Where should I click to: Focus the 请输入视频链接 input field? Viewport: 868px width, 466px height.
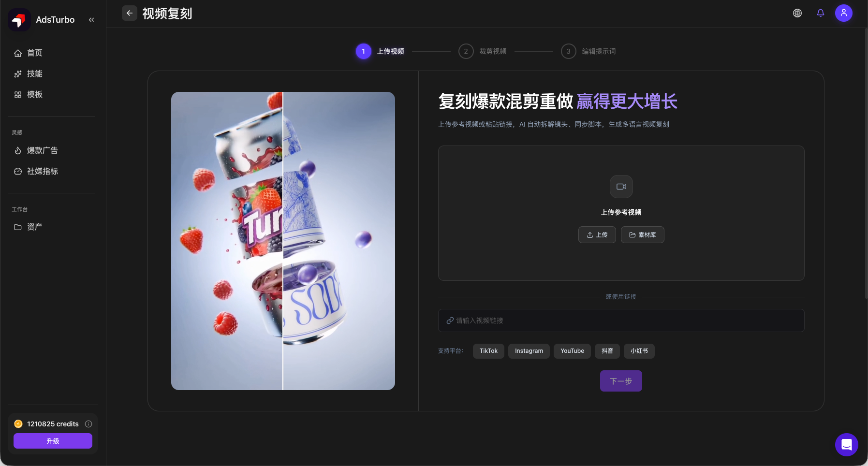click(x=621, y=320)
